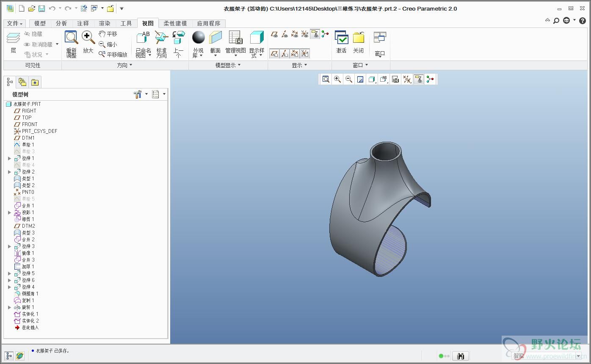The height and width of the screenshot is (364, 591).
Task: Expand the 模型显示 group label menu
Action: [228, 65]
